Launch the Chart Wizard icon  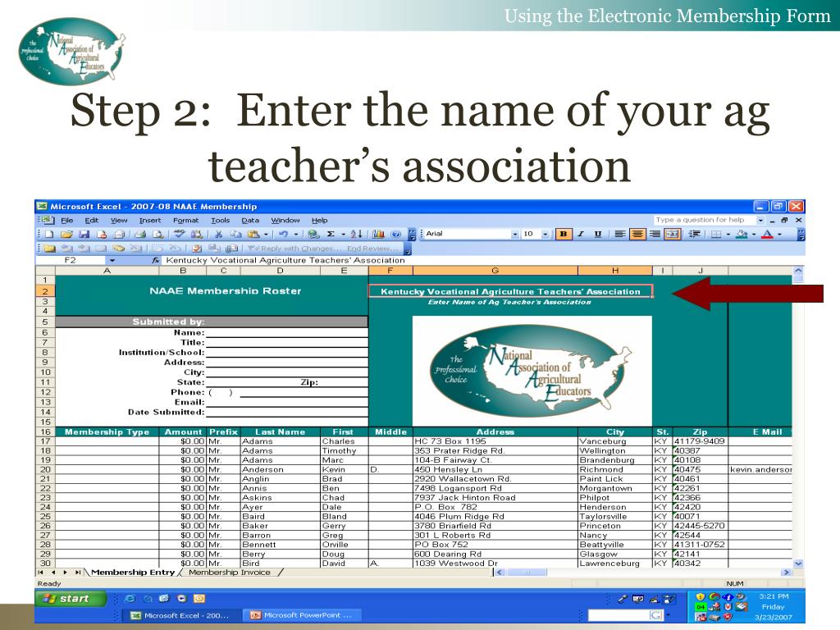pos(378,234)
